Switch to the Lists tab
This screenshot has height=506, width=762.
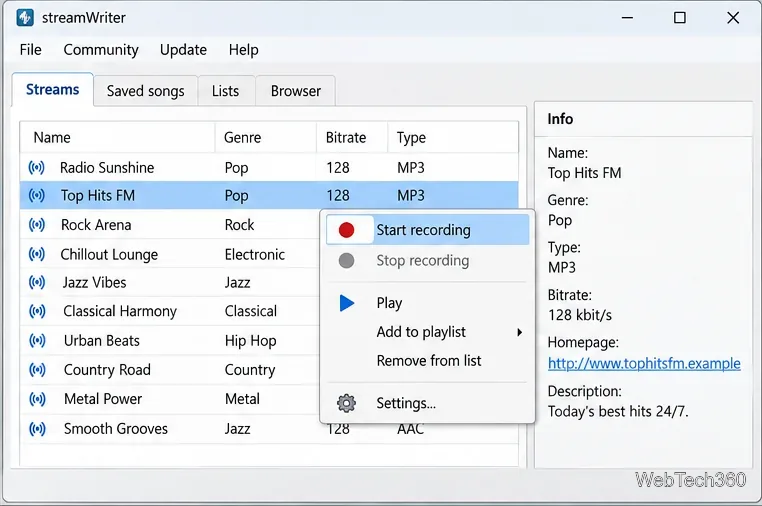pos(225,91)
